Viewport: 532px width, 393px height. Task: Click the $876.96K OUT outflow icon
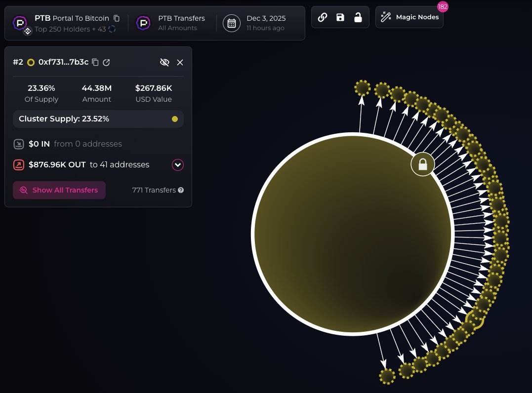(19, 165)
